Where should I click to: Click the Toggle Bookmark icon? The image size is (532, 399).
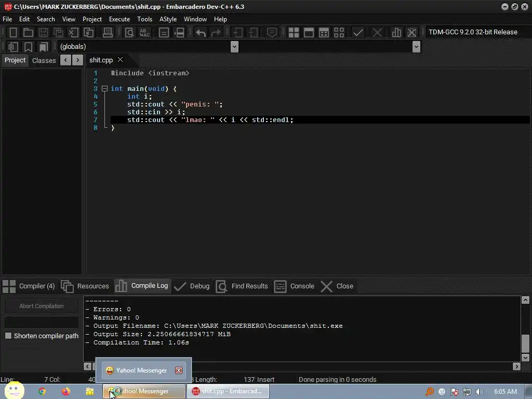(x=28, y=47)
